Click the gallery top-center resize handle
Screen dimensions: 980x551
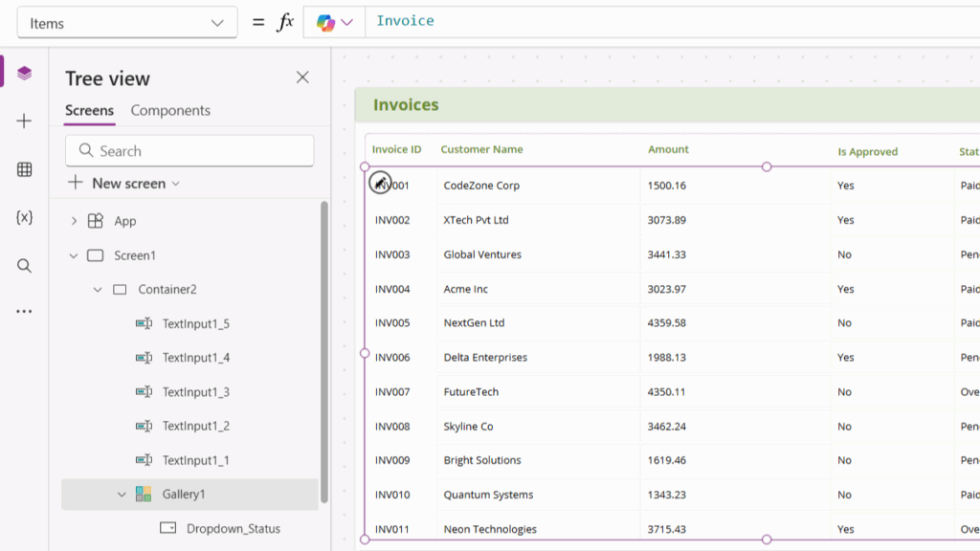click(767, 166)
